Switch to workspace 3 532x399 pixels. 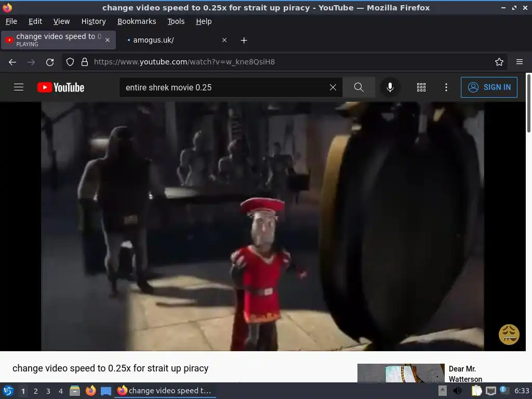tap(48, 391)
